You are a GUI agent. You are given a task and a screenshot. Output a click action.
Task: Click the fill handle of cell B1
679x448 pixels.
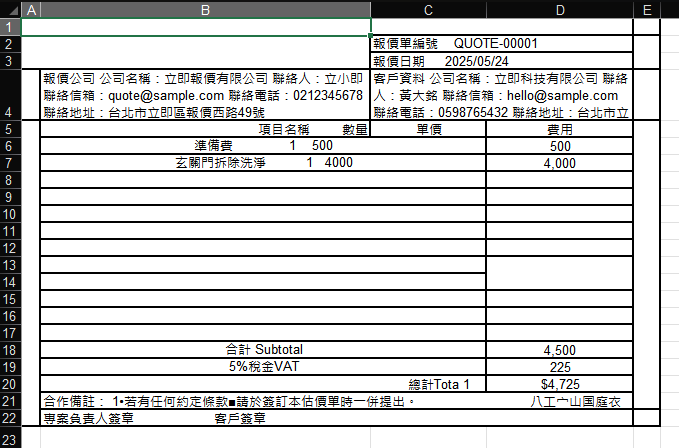[371, 35]
